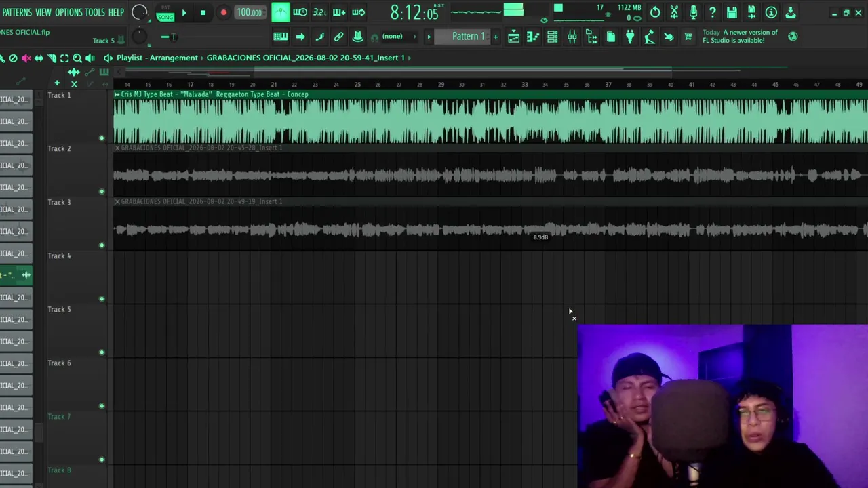
Task: Click the Track 1 label header
Action: point(59,95)
